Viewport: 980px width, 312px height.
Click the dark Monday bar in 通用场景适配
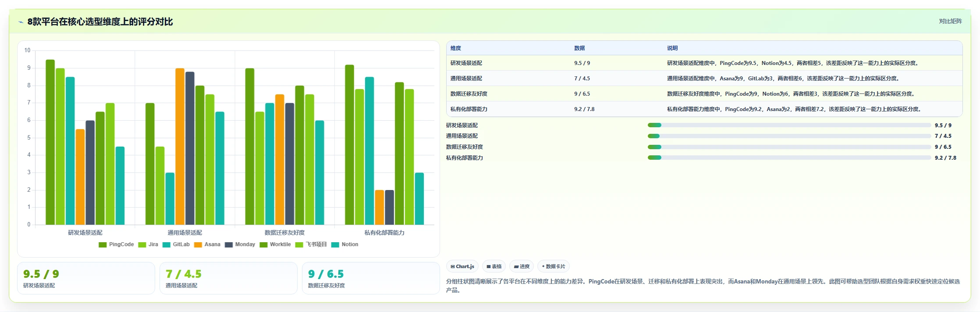(190, 148)
